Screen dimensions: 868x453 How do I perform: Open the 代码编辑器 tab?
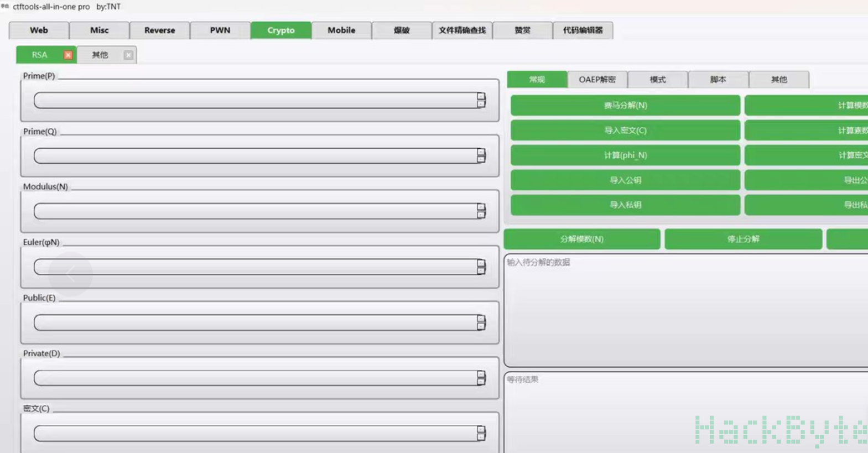[x=583, y=30]
